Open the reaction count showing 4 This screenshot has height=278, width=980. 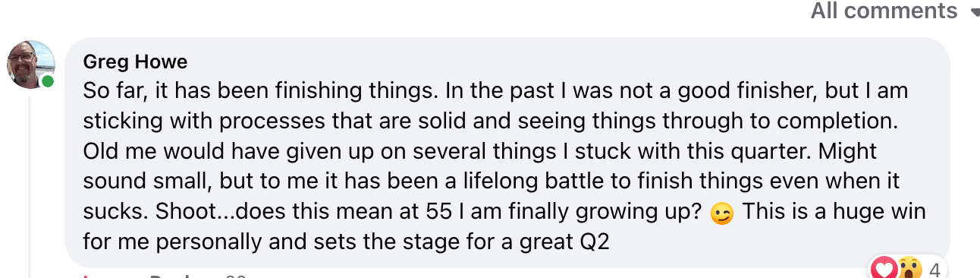click(935, 269)
